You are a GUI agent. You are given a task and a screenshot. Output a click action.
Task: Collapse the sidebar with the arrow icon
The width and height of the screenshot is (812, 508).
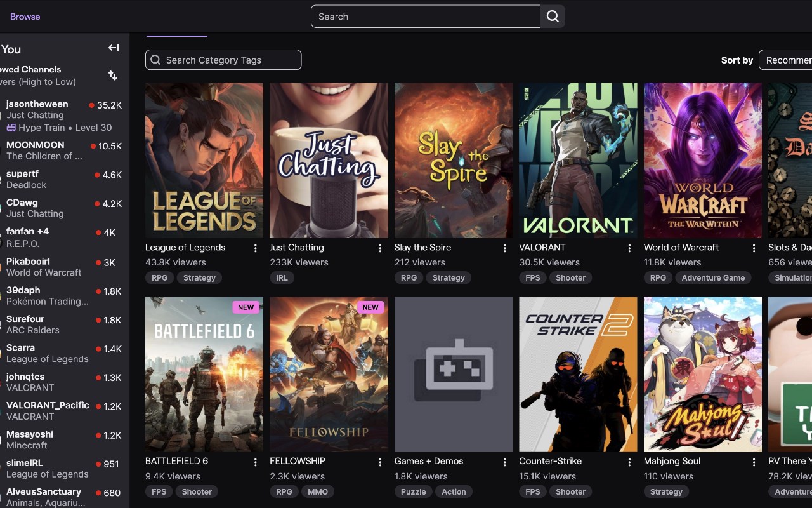114,48
